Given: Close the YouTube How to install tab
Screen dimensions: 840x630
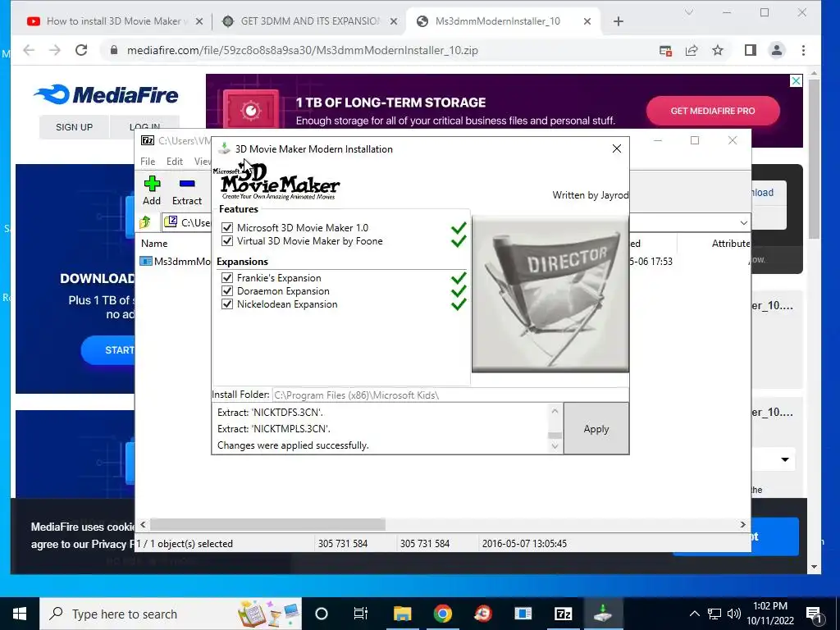Looking at the screenshot, I should tap(199, 21).
